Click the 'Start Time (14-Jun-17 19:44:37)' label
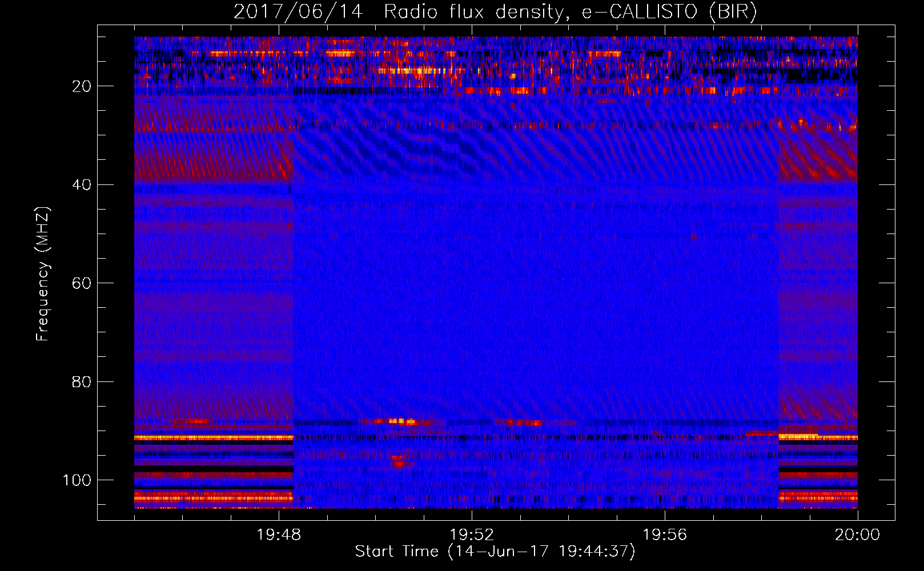This screenshot has height=571, width=924. coord(495,552)
